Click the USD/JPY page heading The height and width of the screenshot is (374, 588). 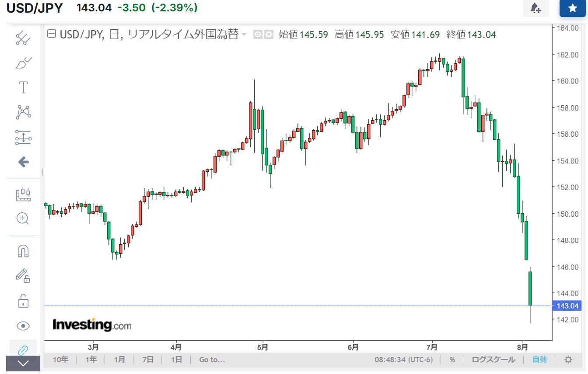[x=35, y=8]
